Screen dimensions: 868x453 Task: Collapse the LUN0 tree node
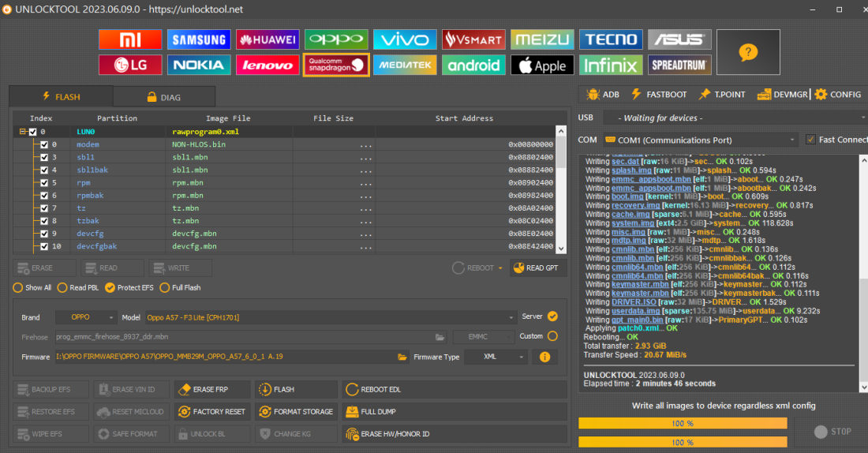[22, 132]
